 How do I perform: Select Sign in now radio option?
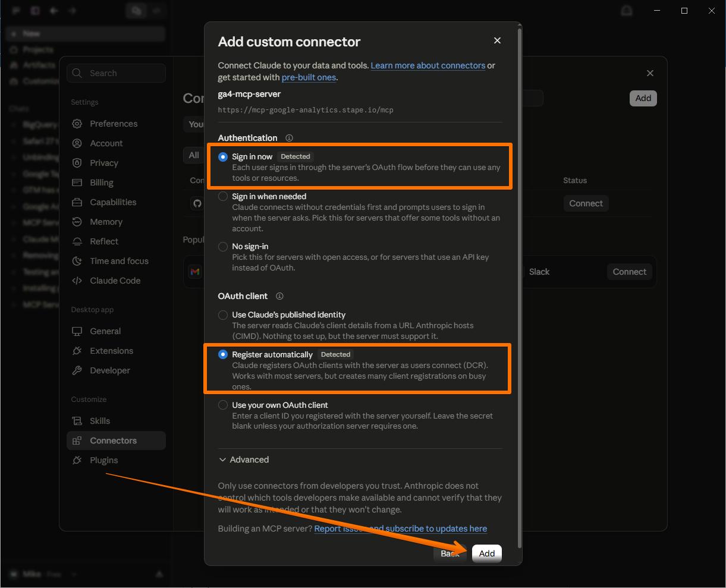pyautogui.click(x=223, y=157)
